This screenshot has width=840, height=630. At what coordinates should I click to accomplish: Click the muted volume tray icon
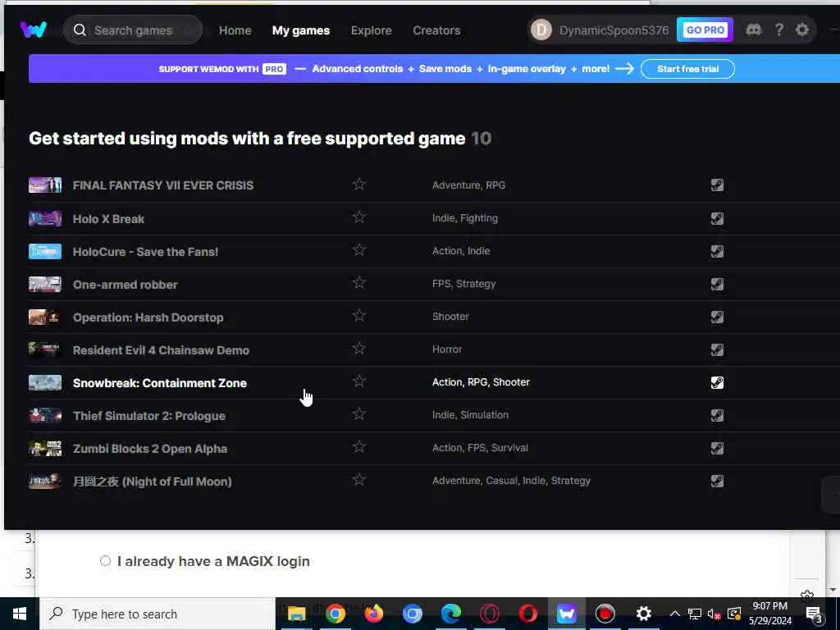pyautogui.click(x=714, y=614)
